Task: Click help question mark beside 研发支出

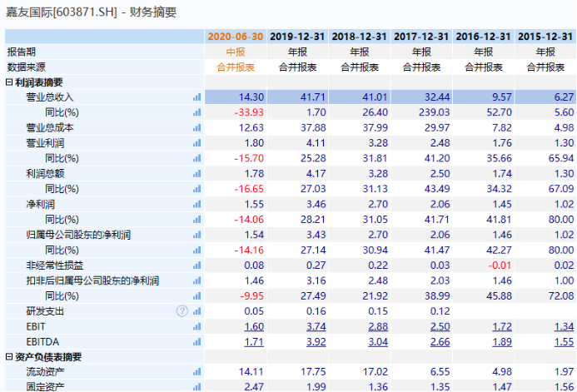Action: click(182, 311)
